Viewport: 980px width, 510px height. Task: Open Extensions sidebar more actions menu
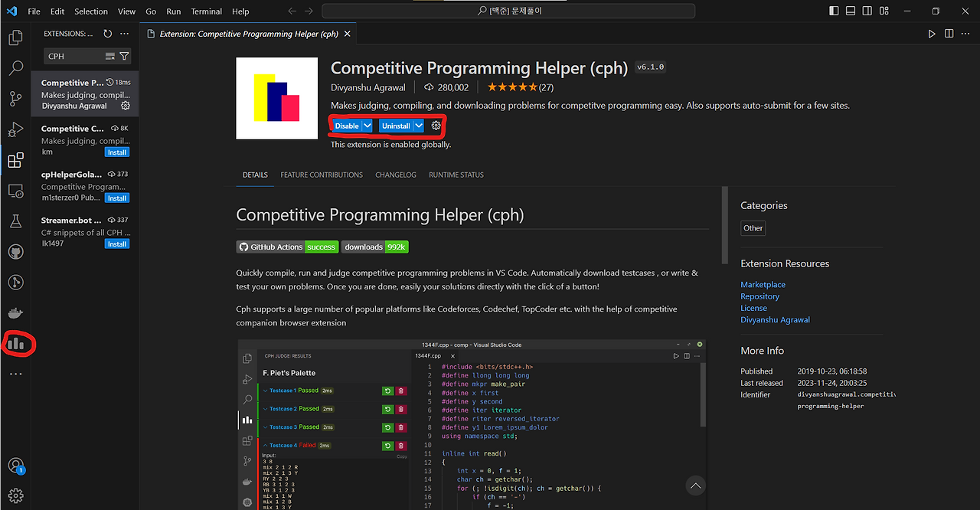[125, 34]
